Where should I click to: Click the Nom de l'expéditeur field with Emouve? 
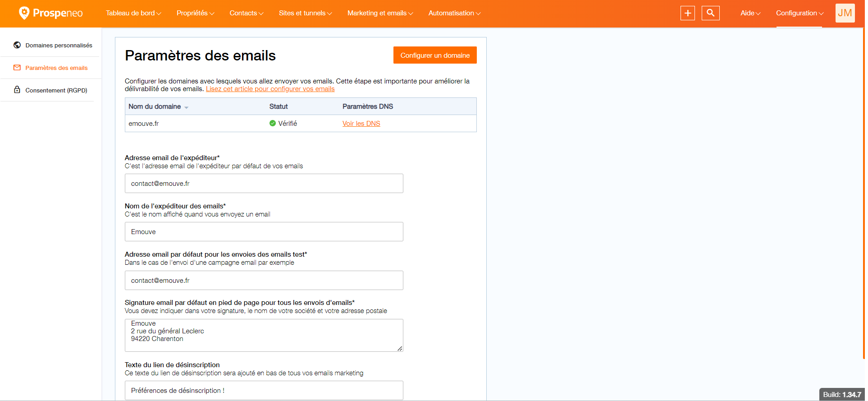click(x=264, y=232)
